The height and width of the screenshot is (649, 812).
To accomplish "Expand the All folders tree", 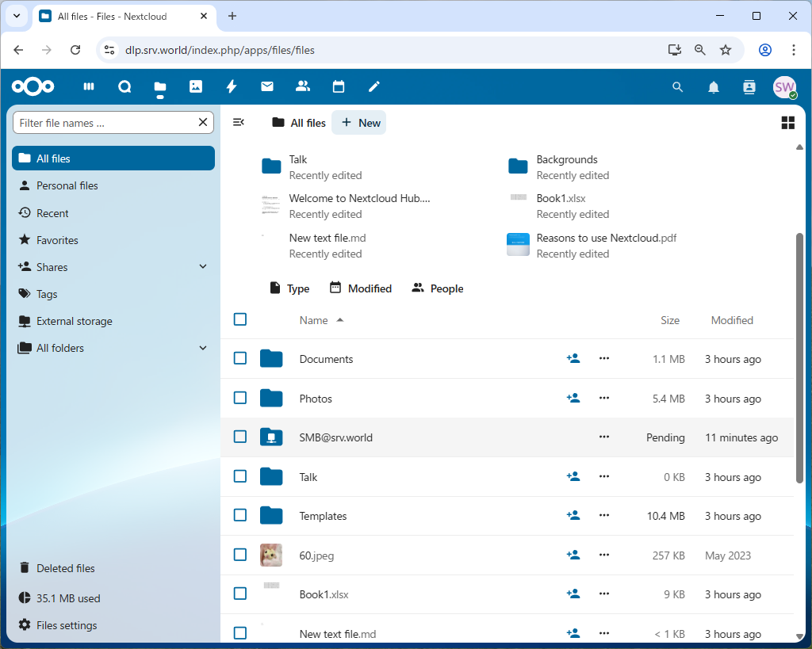I will (x=203, y=348).
